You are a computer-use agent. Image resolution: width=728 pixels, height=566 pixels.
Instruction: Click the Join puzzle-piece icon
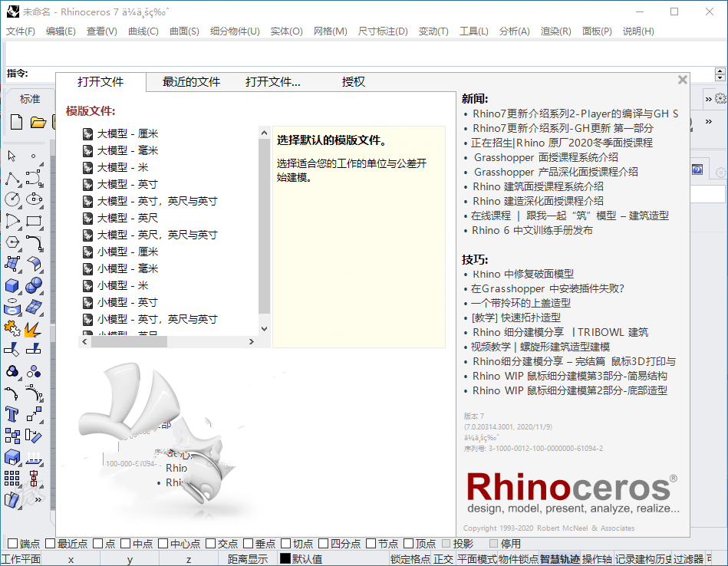pyautogui.click(x=12, y=329)
